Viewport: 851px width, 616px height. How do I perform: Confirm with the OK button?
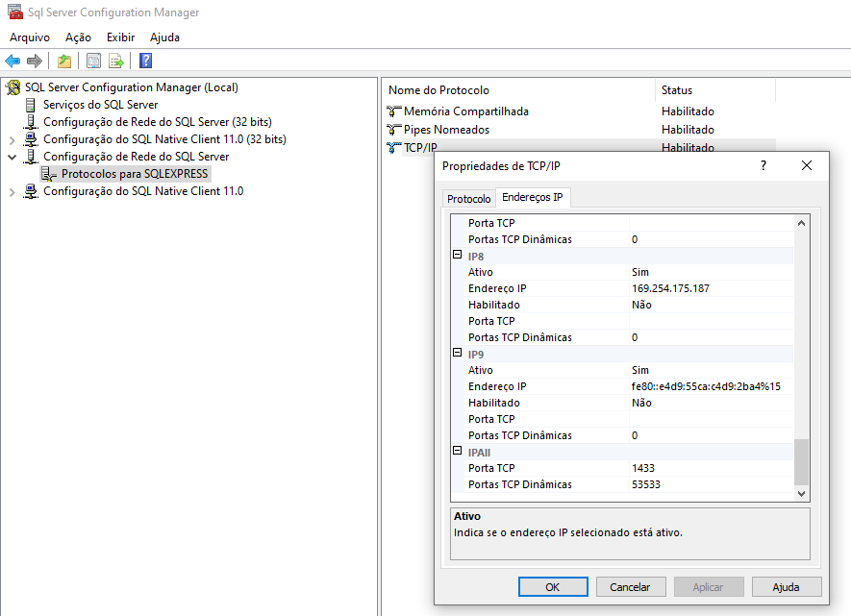coord(553,587)
